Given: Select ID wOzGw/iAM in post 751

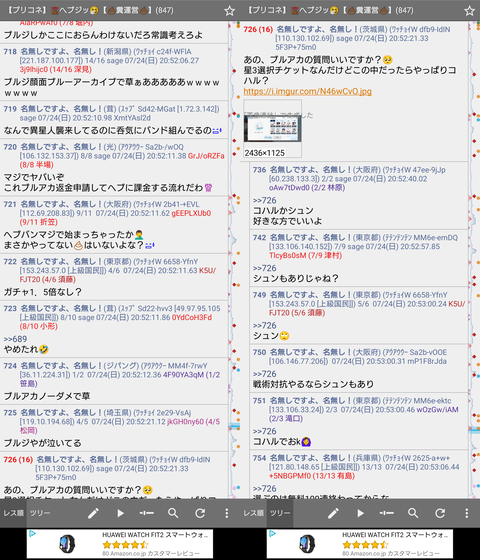Looking at the screenshot, I should (x=437, y=409).
